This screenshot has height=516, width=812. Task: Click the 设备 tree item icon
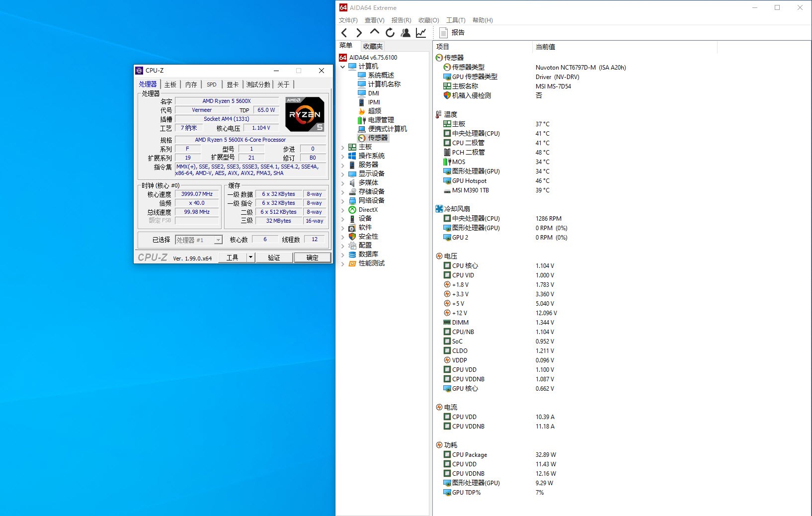point(352,219)
